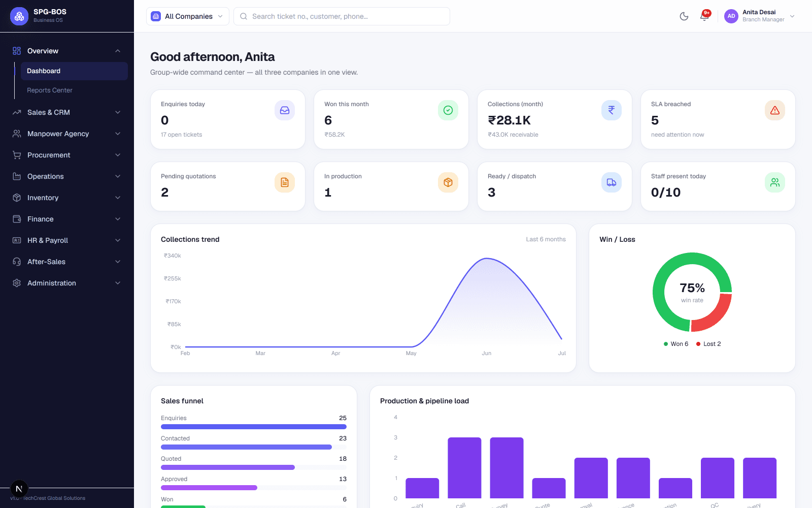Click Inventory box icon
This screenshot has height=508, width=812.
pyautogui.click(x=17, y=198)
